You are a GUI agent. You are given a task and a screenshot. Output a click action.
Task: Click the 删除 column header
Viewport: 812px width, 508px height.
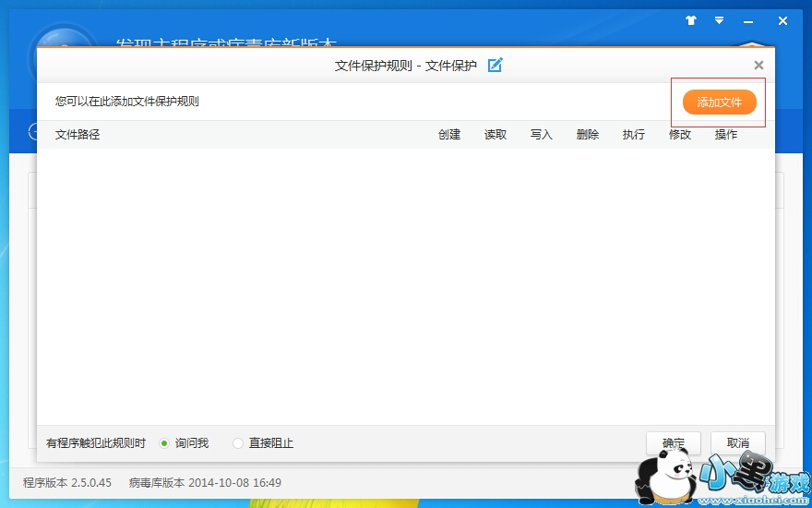tap(587, 135)
